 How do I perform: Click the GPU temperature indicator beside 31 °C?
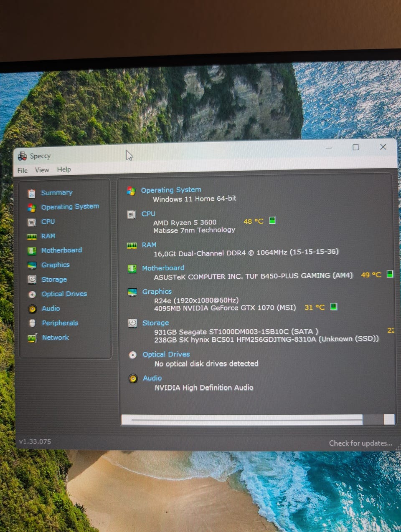click(x=334, y=307)
